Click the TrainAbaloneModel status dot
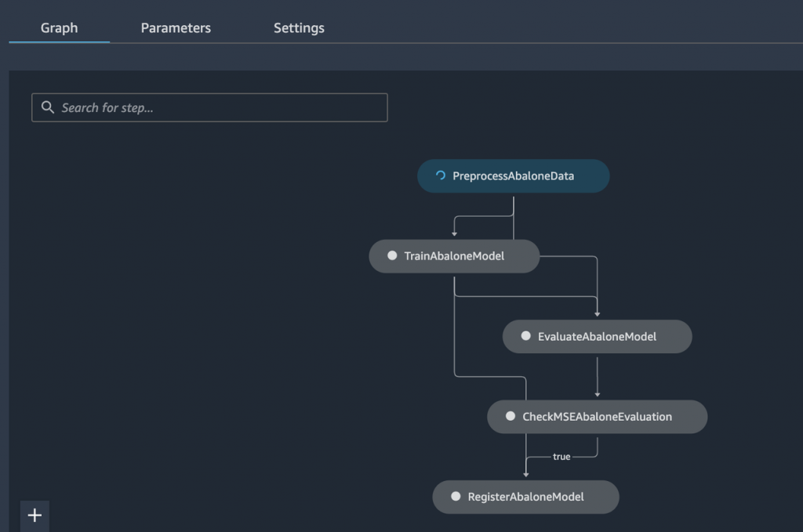This screenshot has height=532, width=803. (x=392, y=256)
